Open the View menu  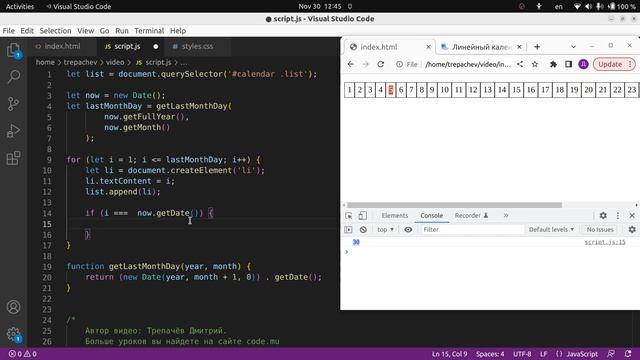[x=85, y=31]
